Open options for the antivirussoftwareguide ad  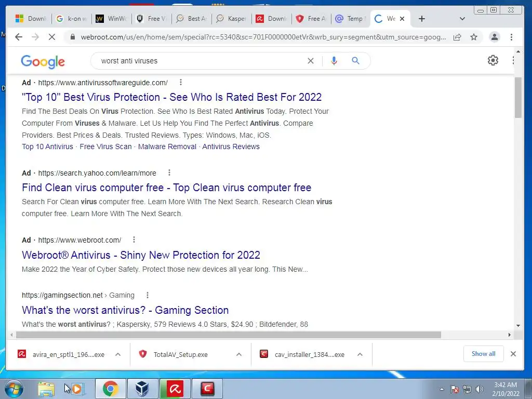coord(180,82)
